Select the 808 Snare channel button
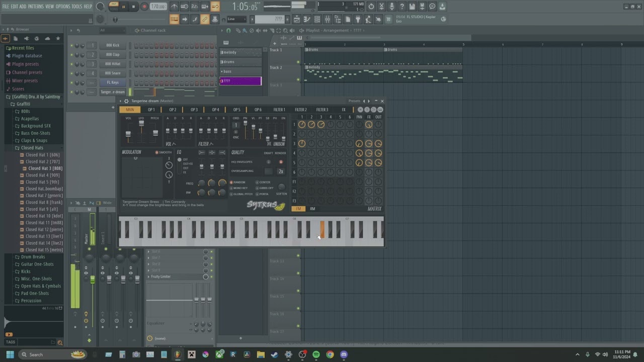This screenshot has width=644, height=362. (113, 73)
